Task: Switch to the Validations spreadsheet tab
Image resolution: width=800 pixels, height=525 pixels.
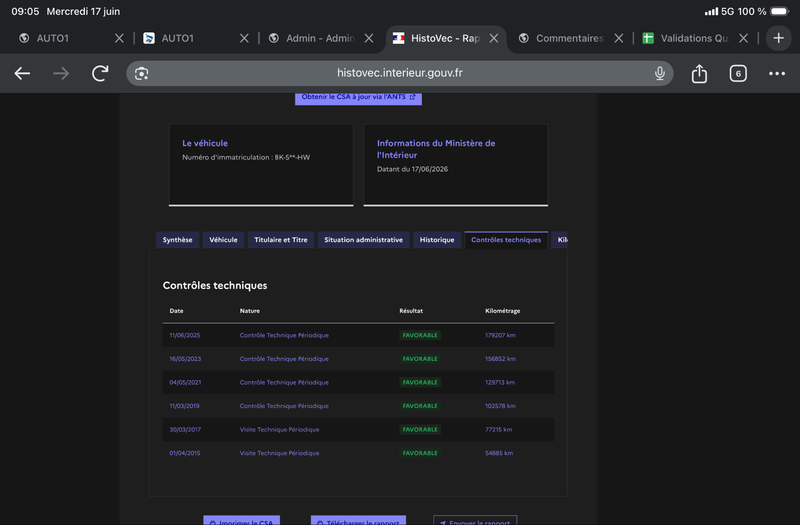Action: 694,38
